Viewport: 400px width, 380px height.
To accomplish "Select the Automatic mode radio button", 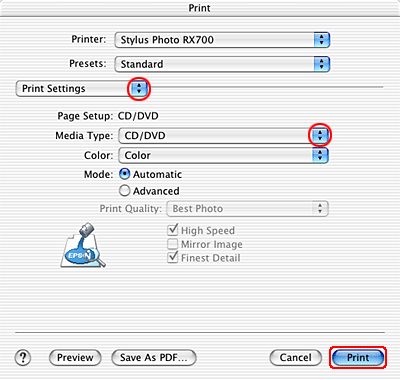I will point(124,174).
